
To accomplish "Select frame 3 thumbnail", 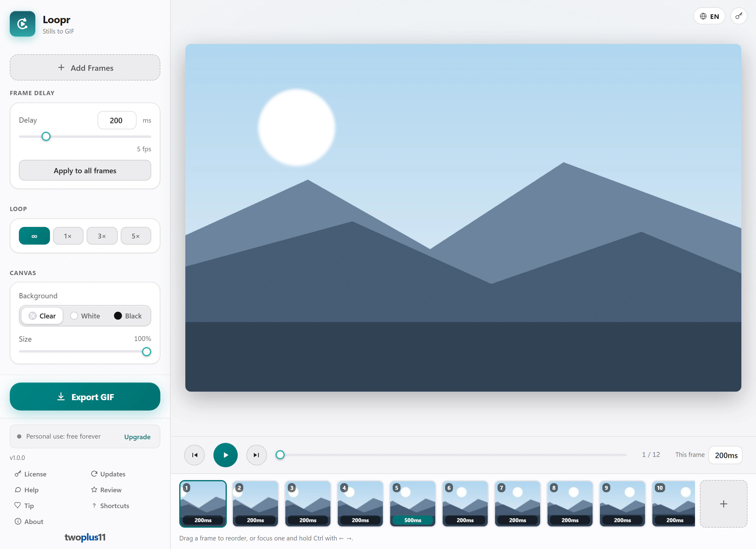I will (x=308, y=504).
